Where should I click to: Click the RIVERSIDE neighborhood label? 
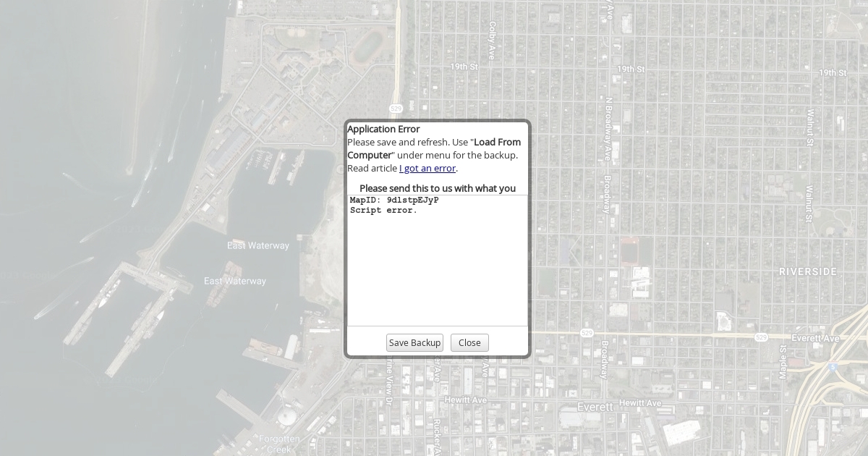(x=808, y=271)
